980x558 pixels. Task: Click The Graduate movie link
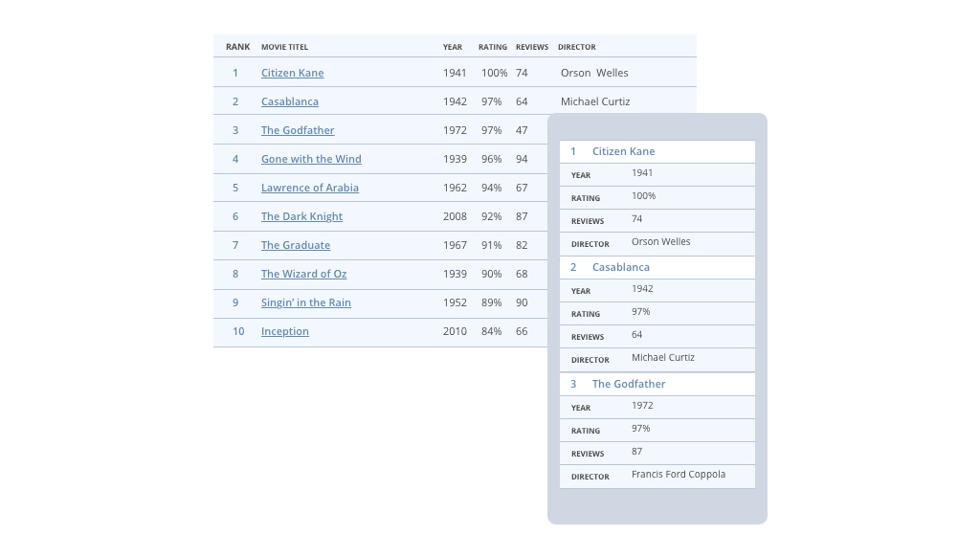coord(295,245)
